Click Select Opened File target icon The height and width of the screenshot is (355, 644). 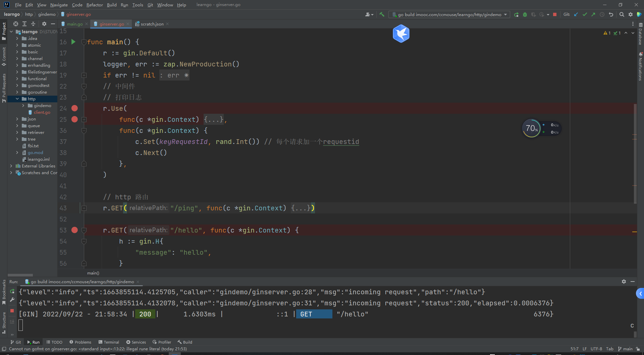pos(16,24)
